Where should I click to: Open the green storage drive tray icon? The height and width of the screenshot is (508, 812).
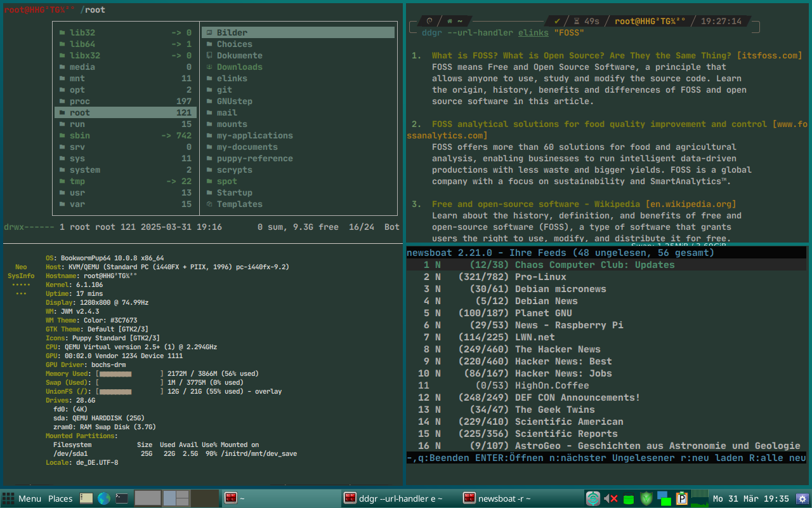(x=628, y=499)
